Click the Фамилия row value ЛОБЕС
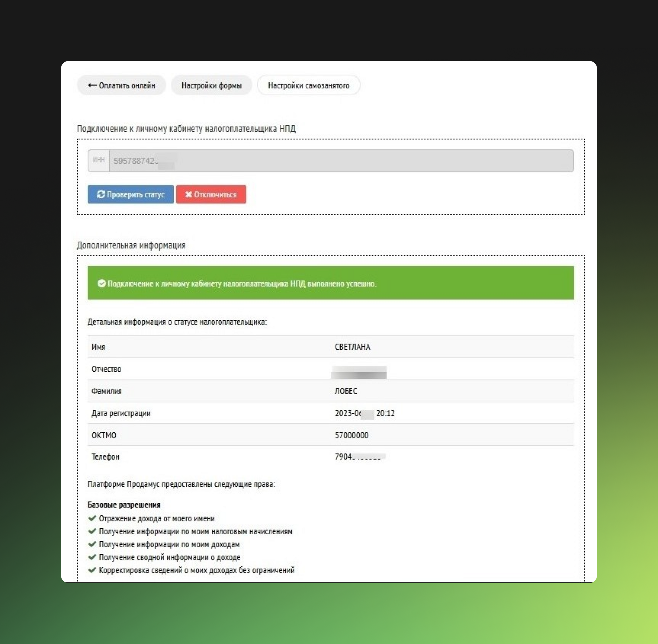 point(346,391)
